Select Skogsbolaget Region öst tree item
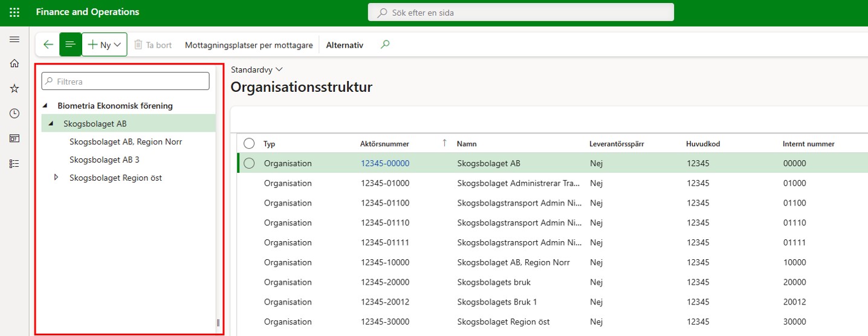Screen dimensions: 868x336 click(115, 178)
